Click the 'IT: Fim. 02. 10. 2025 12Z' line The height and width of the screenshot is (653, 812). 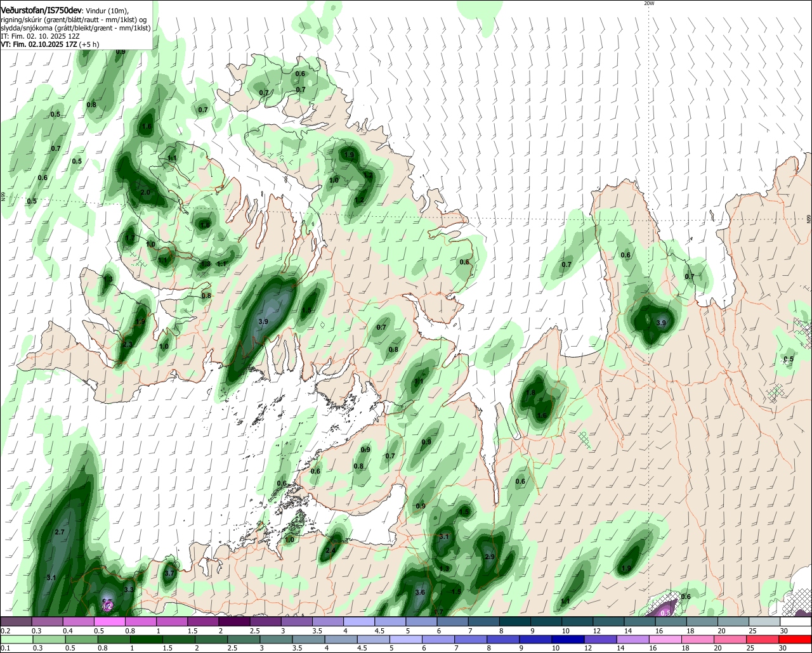point(39,37)
